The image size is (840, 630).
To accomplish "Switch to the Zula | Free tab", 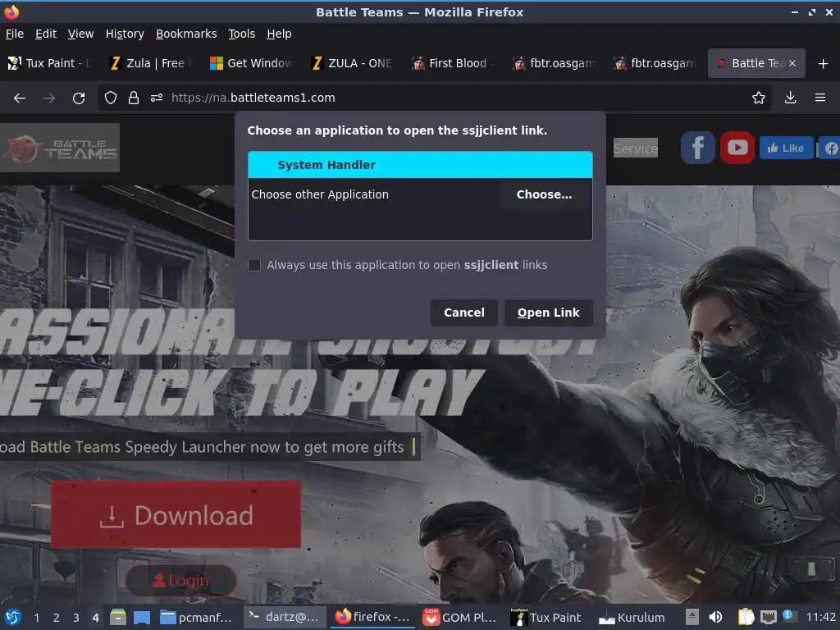I will point(152,63).
